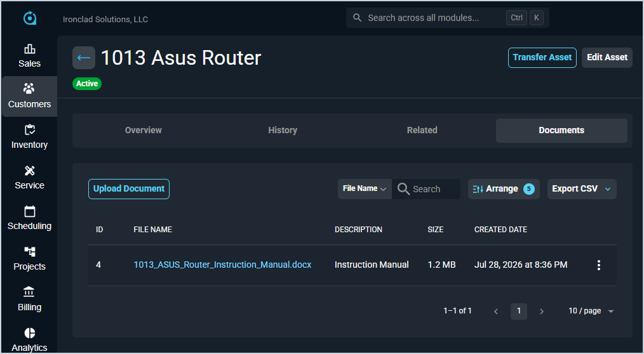Click the 1013 Asus Router page title
This screenshot has height=354, width=644.
(181, 58)
